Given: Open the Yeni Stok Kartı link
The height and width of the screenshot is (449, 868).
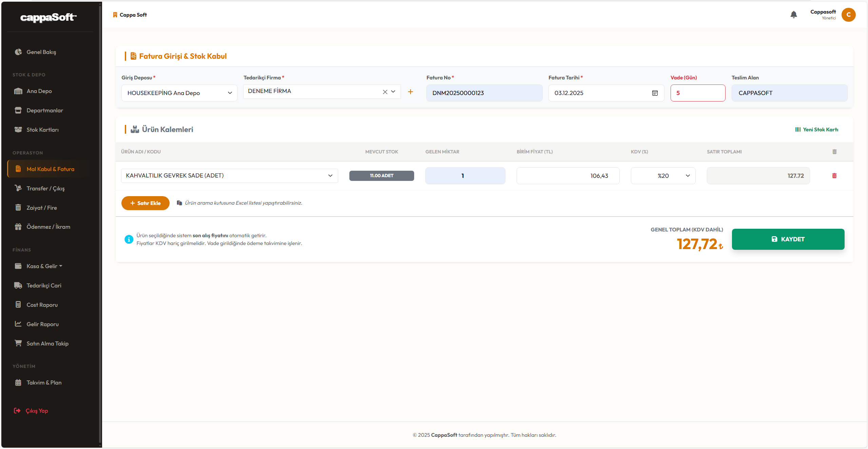Looking at the screenshot, I should [x=816, y=130].
